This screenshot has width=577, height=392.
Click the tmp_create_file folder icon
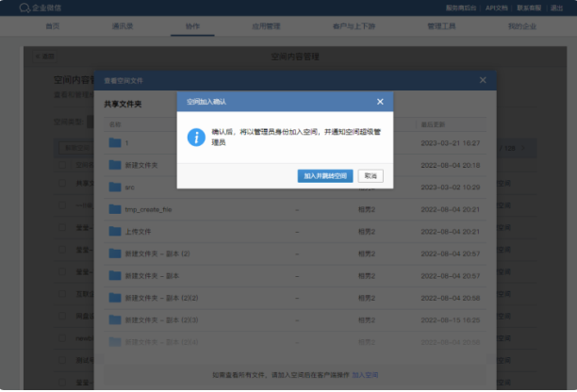(x=114, y=208)
